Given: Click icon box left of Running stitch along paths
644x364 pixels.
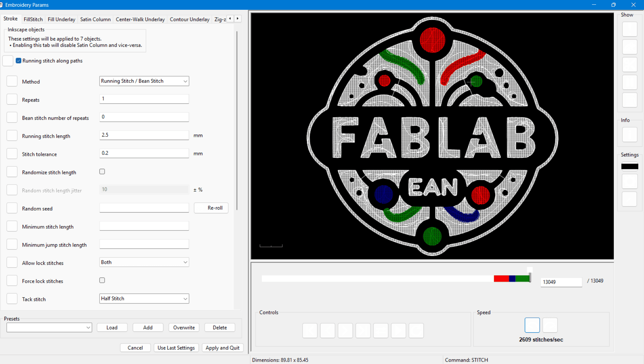Looking at the screenshot, I should 7,61.
